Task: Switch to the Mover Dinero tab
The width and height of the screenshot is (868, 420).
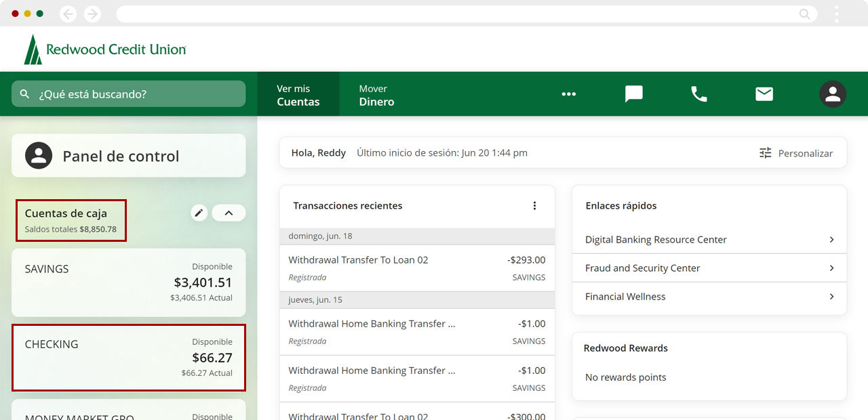Action: [376, 95]
